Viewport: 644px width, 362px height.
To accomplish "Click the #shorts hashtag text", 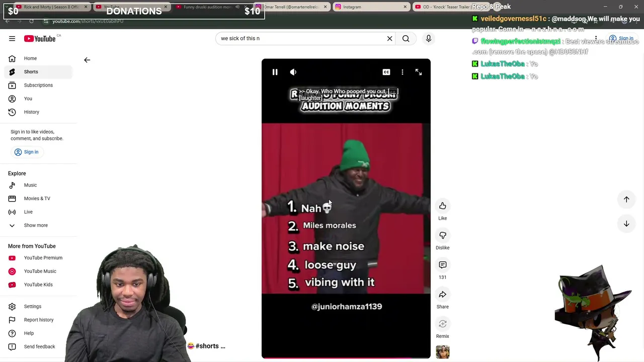I will coord(207,346).
